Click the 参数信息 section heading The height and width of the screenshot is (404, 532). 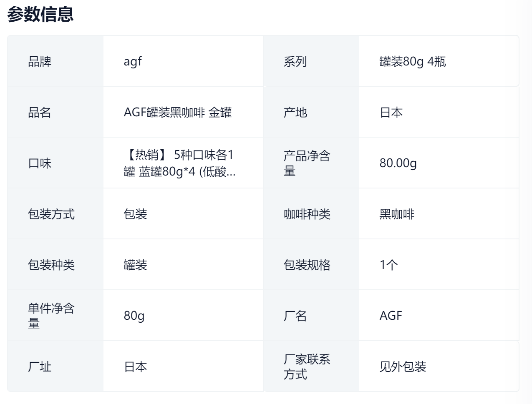coord(40,14)
